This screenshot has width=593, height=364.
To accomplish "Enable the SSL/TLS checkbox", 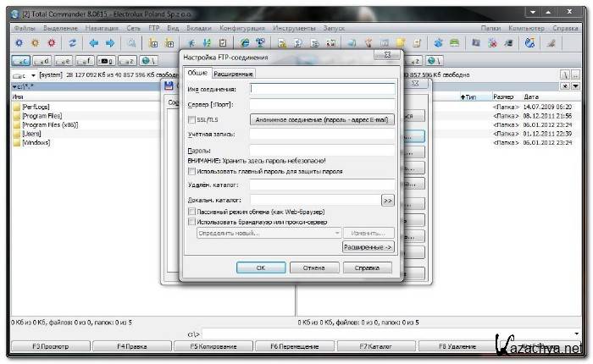I will click(x=191, y=120).
